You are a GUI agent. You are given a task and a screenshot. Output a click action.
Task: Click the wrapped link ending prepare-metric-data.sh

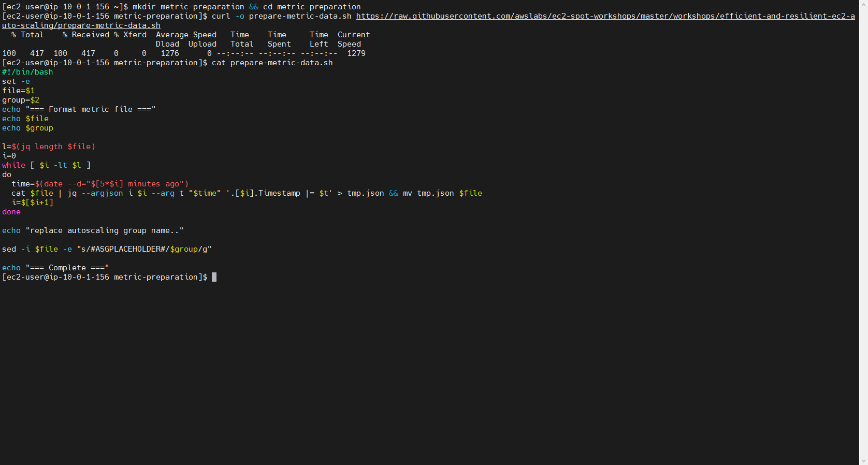[81, 25]
